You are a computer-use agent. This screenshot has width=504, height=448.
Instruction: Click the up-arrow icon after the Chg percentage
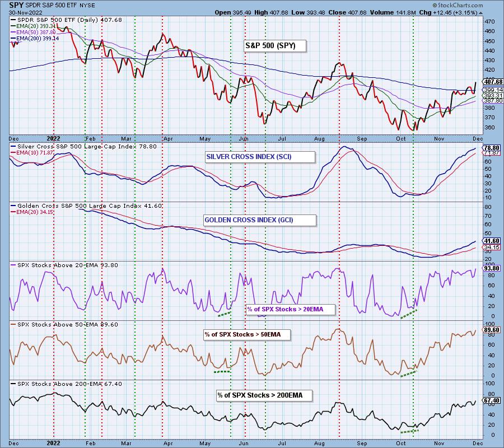coord(480,13)
